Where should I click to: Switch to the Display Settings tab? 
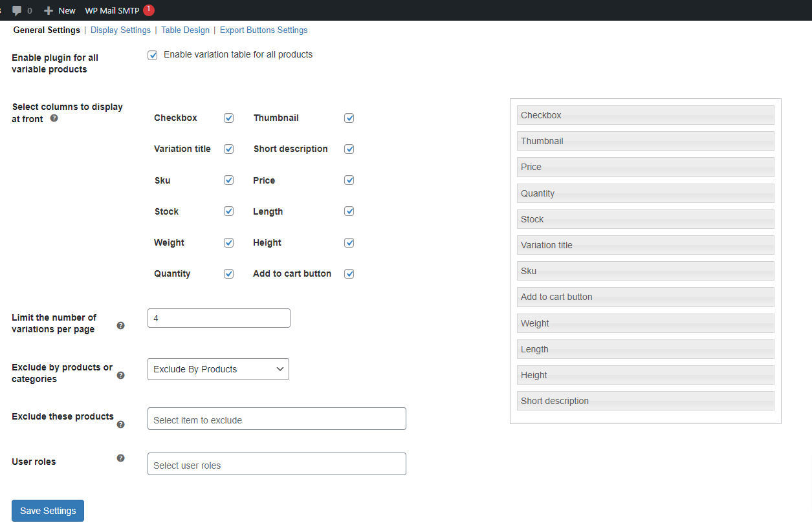point(120,30)
